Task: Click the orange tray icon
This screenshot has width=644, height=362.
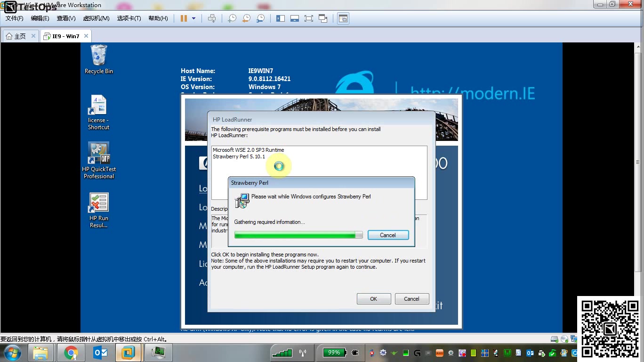Action: click(x=440, y=353)
